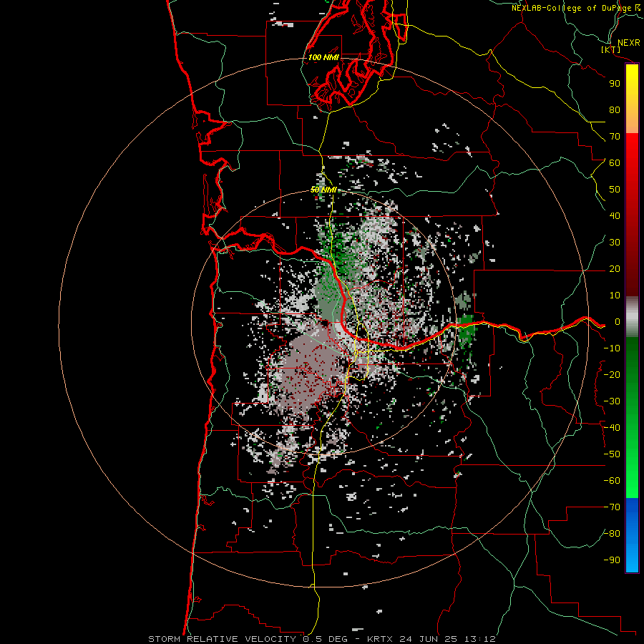The image size is (644, 644).
Task: Click the "-10" value on the velocity scale
Action: [612, 348]
